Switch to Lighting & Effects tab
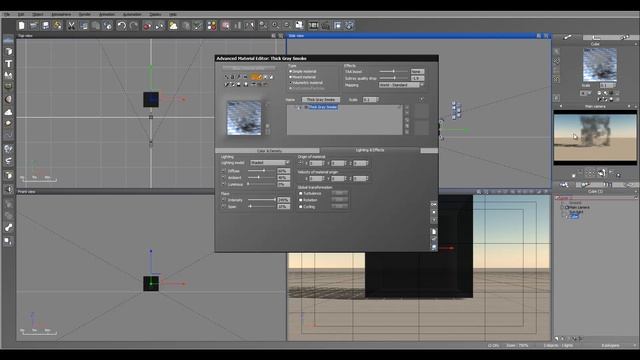The width and height of the screenshot is (640, 360). click(x=370, y=150)
